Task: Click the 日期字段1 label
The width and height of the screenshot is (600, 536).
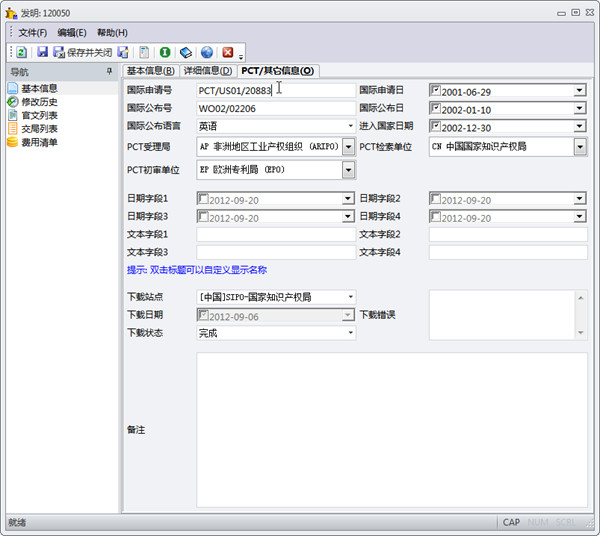Action: 147,198
